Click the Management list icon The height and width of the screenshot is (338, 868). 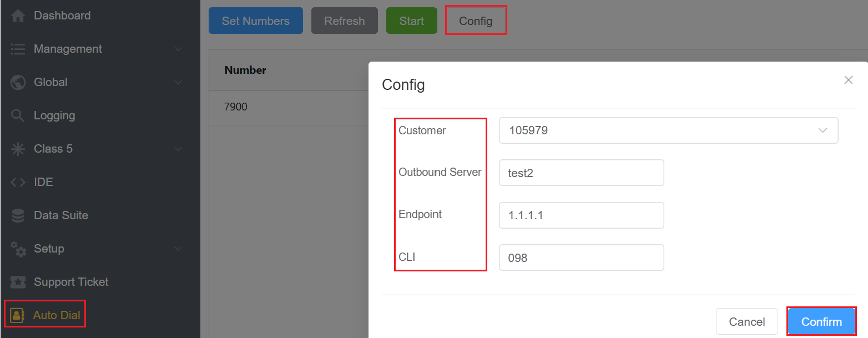coord(18,49)
